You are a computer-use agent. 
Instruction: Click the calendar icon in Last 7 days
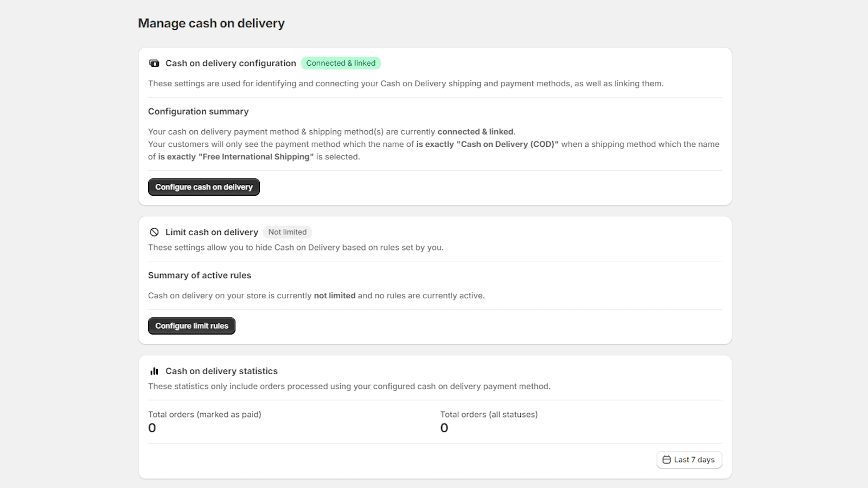tap(667, 460)
